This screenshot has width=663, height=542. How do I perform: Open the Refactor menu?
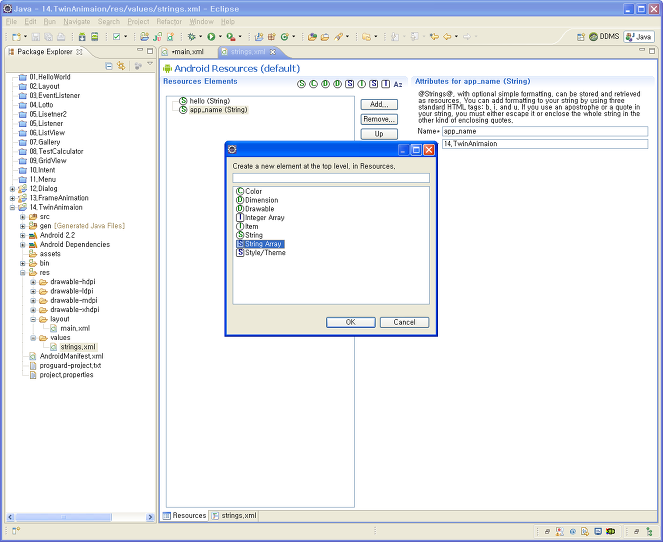[169, 22]
